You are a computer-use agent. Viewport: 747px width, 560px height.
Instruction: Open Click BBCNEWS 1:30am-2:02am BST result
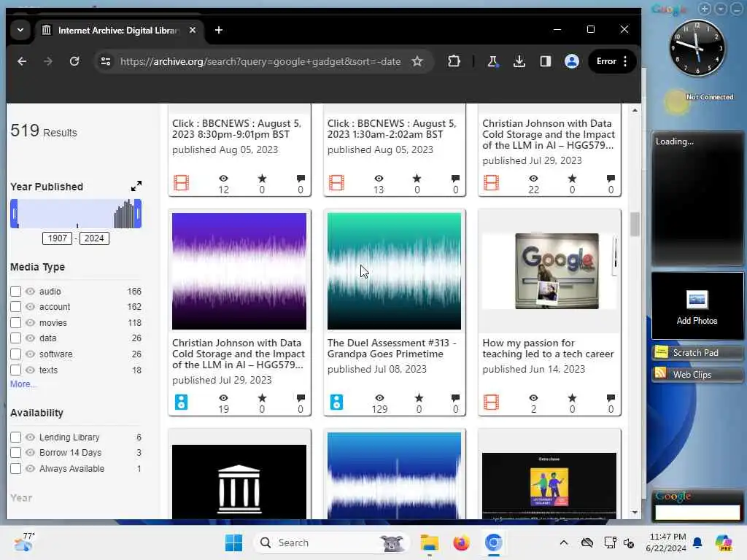(392, 128)
